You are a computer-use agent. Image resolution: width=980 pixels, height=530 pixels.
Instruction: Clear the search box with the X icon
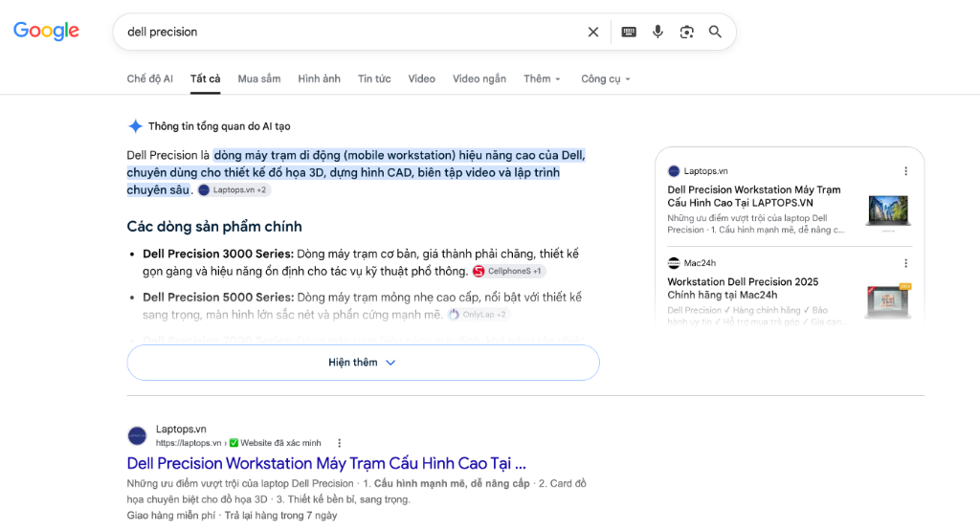point(593,32)
